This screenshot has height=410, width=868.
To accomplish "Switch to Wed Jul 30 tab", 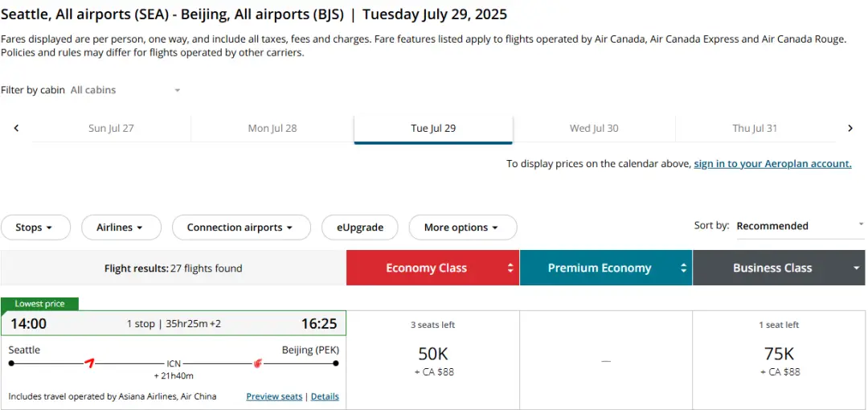I will 594,129.
